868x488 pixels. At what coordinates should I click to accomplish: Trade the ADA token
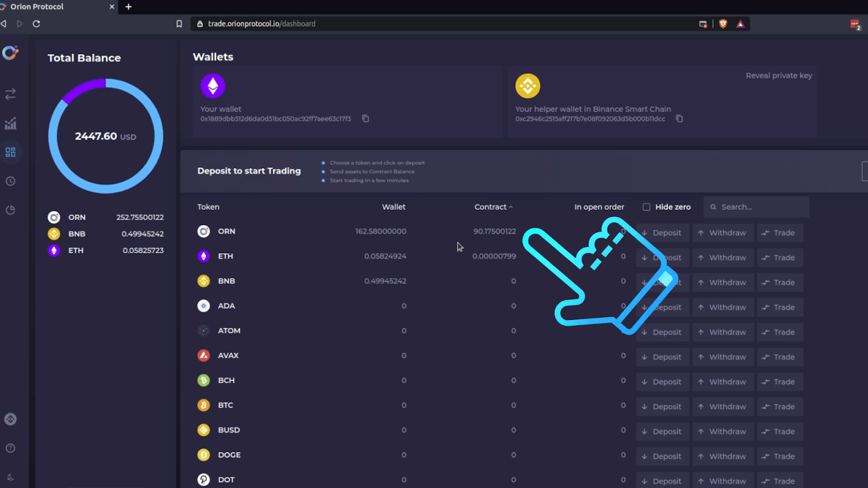coord(780,307)
